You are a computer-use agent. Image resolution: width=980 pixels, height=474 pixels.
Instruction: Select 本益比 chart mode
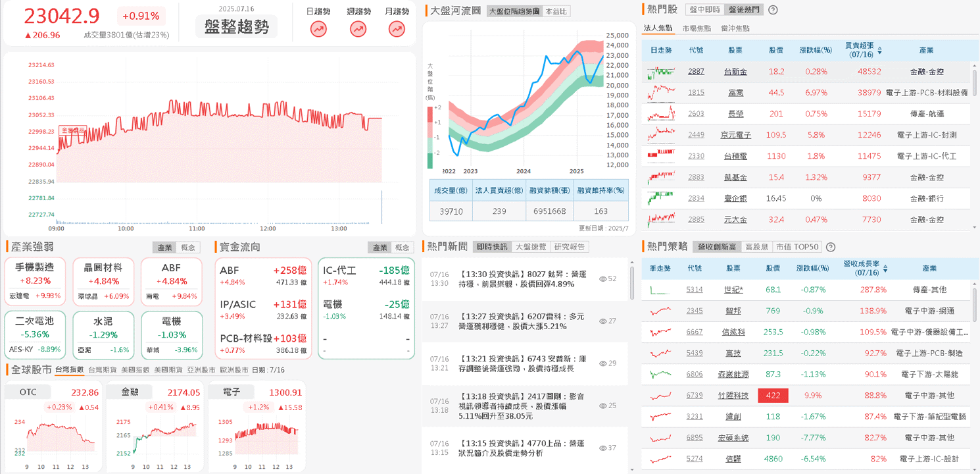click(x=556, y=11)
